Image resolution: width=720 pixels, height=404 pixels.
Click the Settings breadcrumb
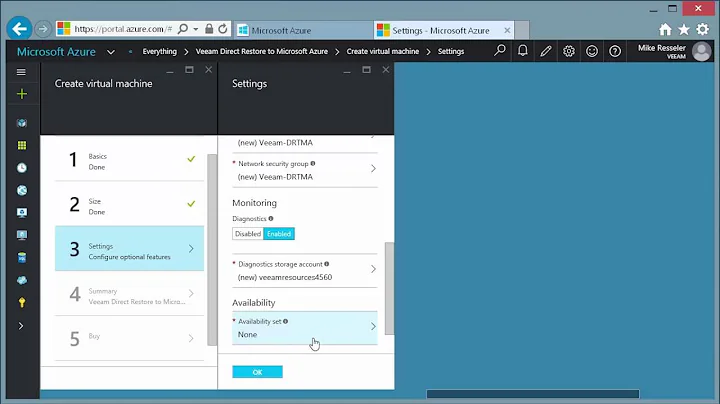(450, 51)
